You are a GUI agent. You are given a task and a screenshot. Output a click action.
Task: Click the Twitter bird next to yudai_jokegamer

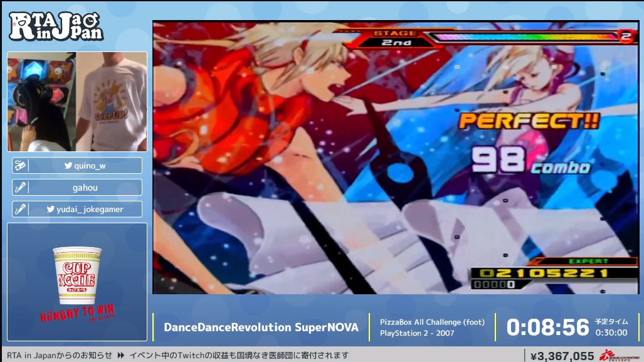pos(51,209)
